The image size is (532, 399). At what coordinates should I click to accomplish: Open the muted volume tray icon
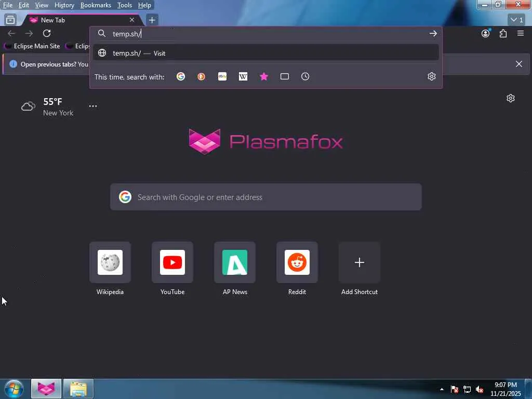coord(480,390)
